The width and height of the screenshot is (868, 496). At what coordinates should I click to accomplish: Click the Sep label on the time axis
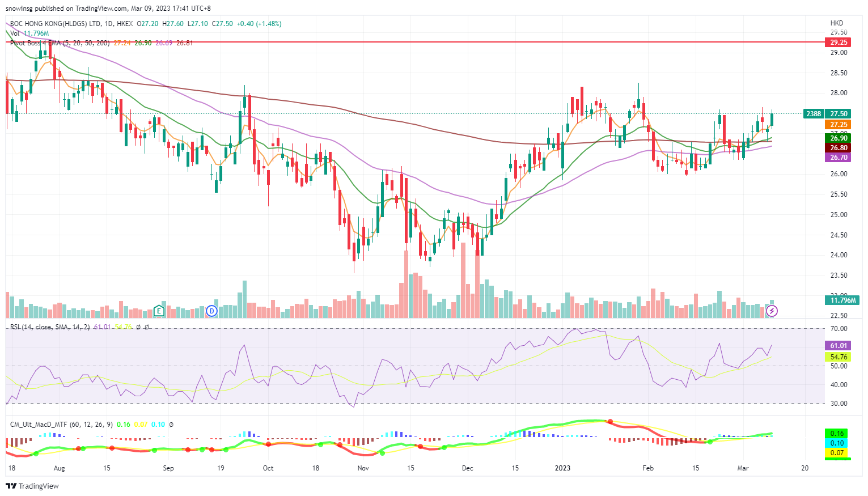tap(168, 468)
